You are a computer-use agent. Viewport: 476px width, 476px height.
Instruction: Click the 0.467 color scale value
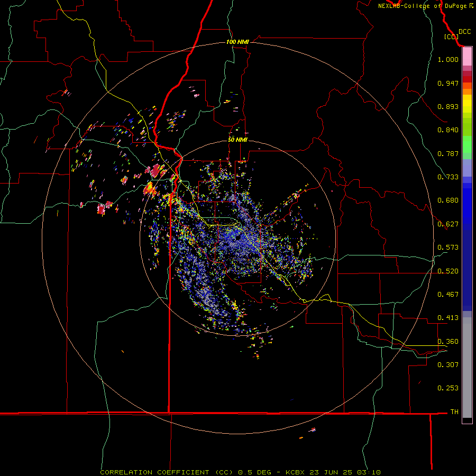448,295
